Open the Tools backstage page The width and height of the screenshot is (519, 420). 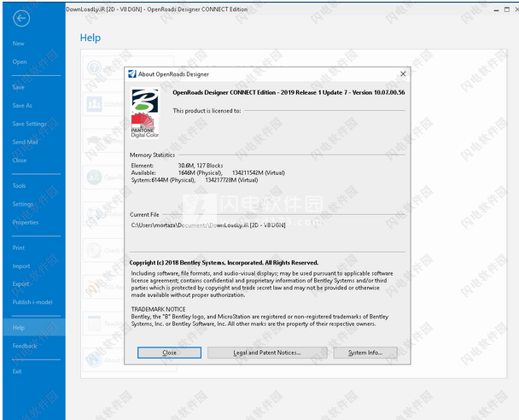19,186
